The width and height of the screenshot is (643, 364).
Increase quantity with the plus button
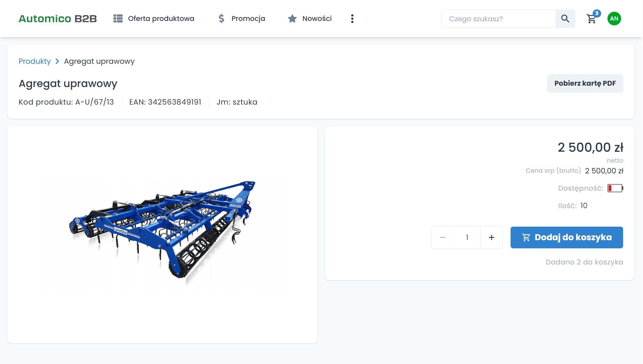(x=491, y=237)
